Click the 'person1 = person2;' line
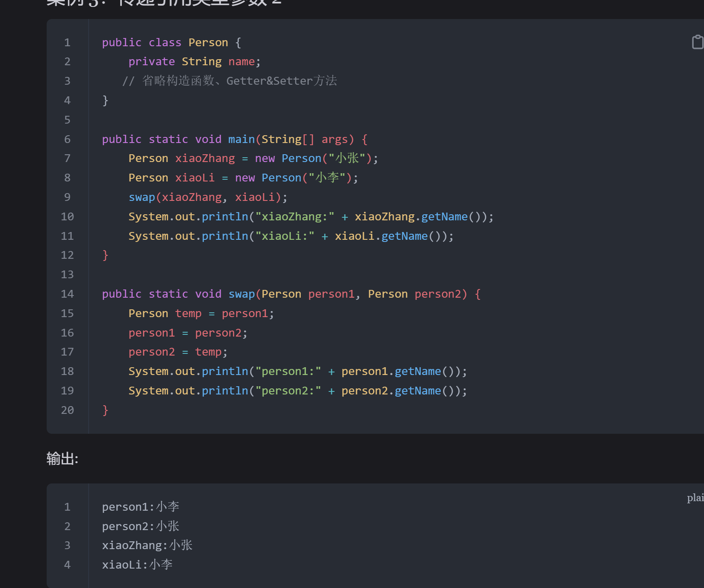The image size is (704, 588). (188, 333)
